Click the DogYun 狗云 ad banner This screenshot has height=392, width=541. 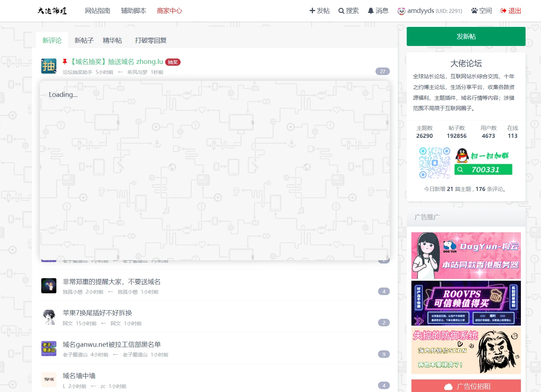pos(466,256)
